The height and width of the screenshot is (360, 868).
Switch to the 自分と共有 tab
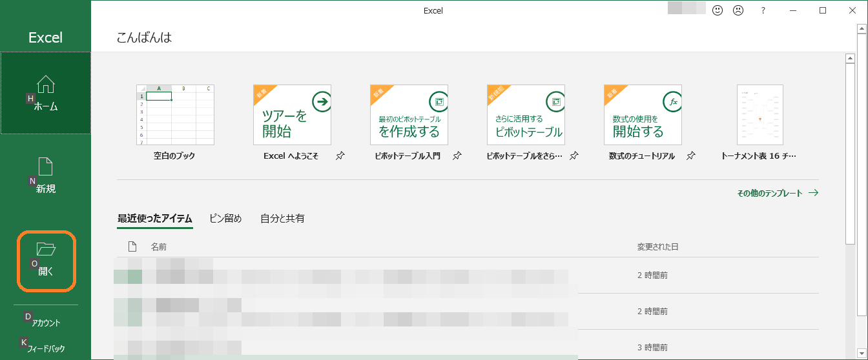point(282,219)
